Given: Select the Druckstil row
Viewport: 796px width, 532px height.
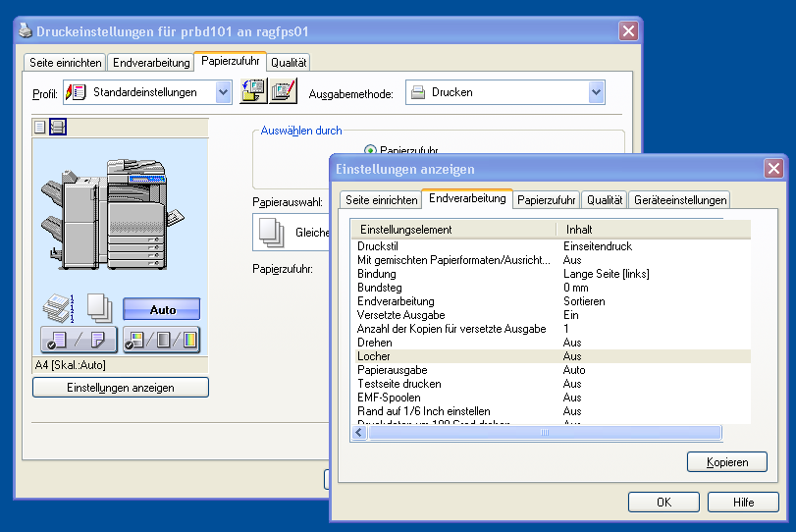Looking at the screenshot, I should [551, 246].
